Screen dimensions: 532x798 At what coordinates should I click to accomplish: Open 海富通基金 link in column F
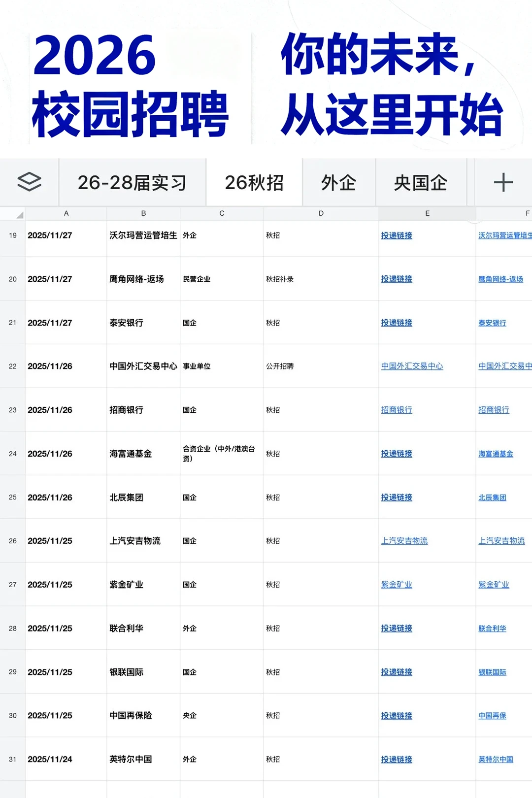pyautogui.click(x=496, y=454)
